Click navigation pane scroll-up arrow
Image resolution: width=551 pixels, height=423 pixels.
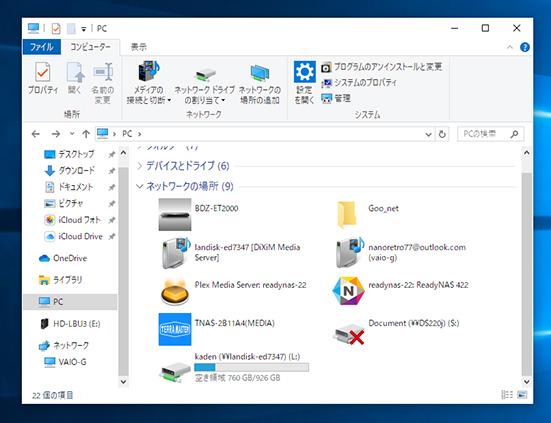tap(123, 154)
